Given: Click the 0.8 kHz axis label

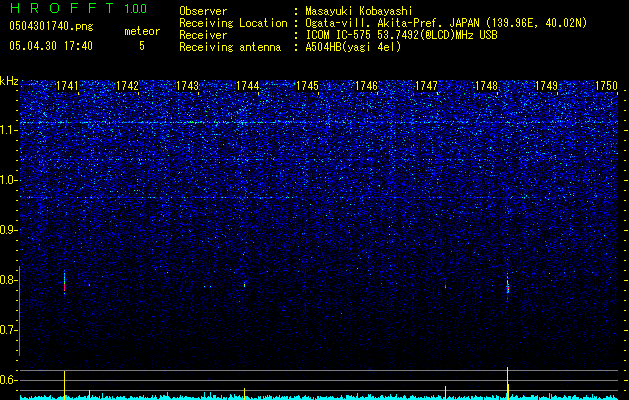Looking at the screenshot, I should point(8,280).
